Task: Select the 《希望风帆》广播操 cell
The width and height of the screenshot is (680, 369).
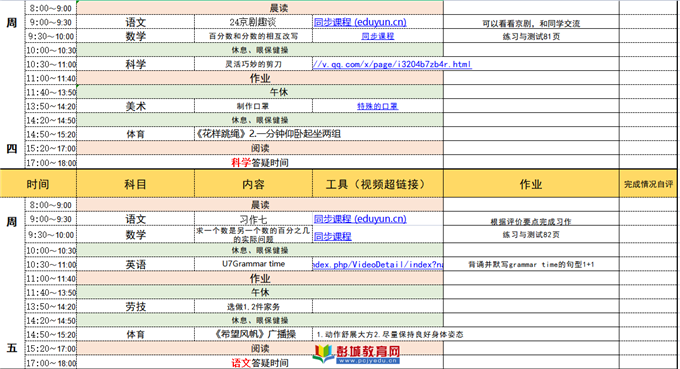Action: tap(253, 334)
